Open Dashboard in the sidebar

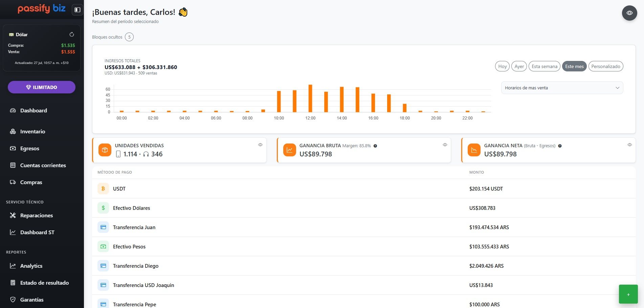coord(34,111)
